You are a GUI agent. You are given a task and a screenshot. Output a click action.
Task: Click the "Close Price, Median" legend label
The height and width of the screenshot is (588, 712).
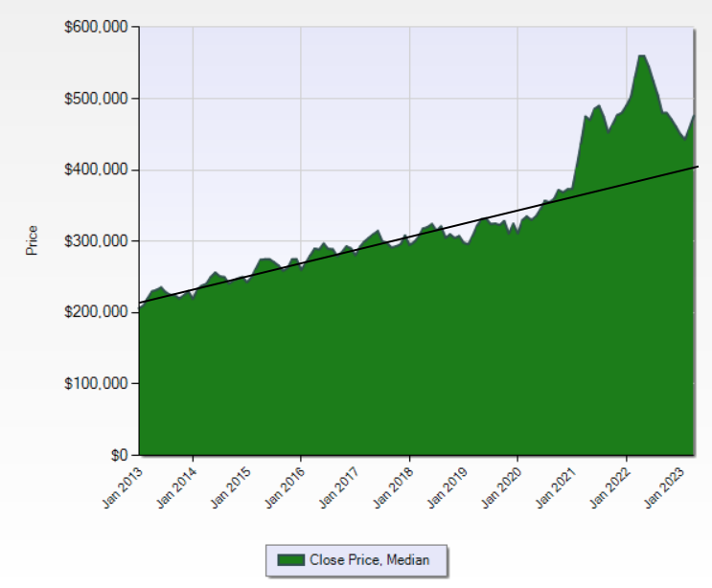point(370,560)
